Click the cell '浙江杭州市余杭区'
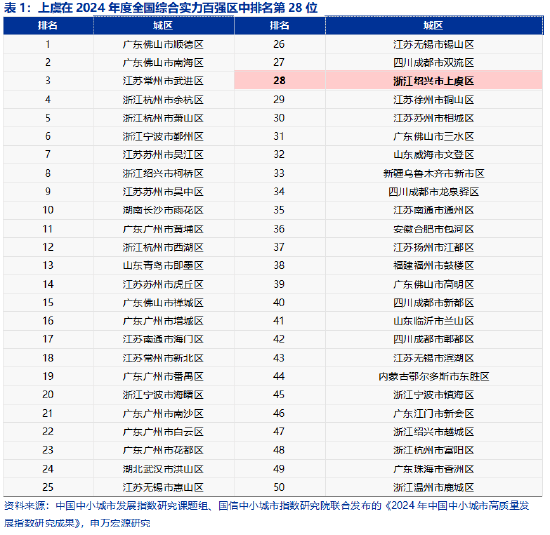This screenshot has width=550, height=535. 163,100
